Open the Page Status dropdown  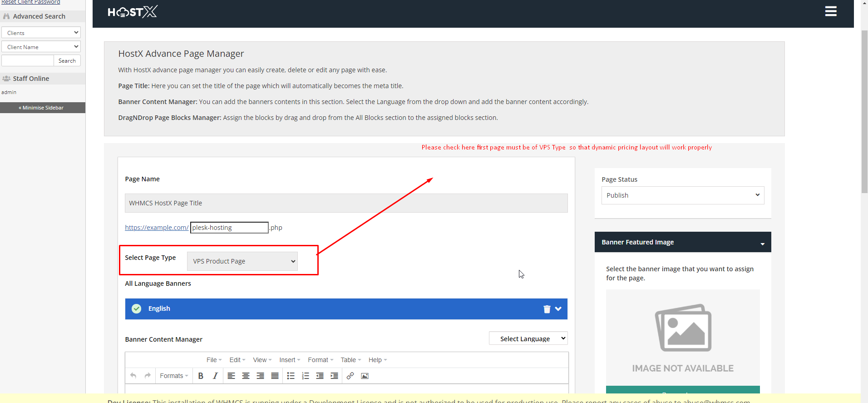(682, 195)
